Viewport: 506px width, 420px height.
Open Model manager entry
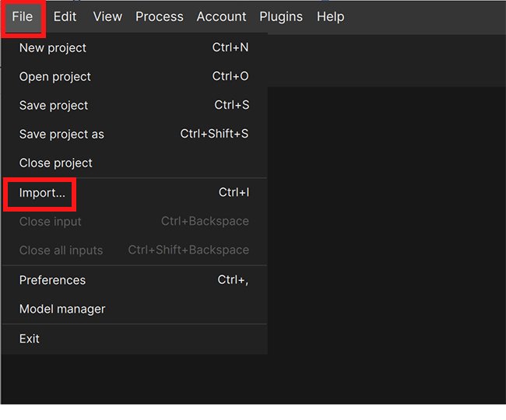pyautogui.click(x=134, y=309)
